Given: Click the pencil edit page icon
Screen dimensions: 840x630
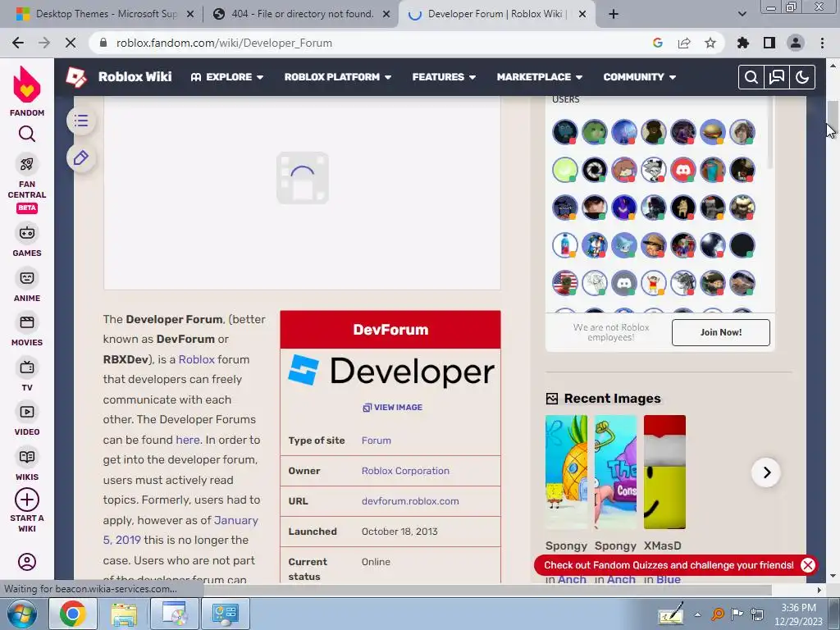Looking at the screenshot, I should pyautogui.click(x=81, y=158).
